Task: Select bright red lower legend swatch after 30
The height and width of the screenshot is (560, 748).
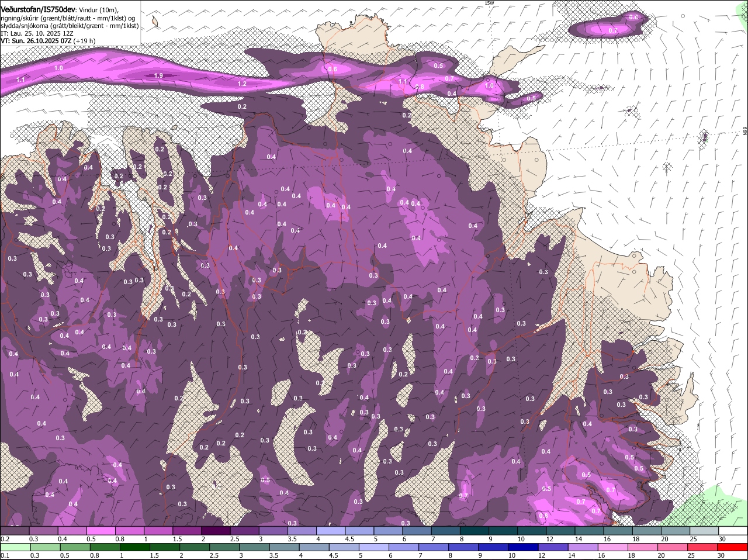Action: tap(733, 547)
